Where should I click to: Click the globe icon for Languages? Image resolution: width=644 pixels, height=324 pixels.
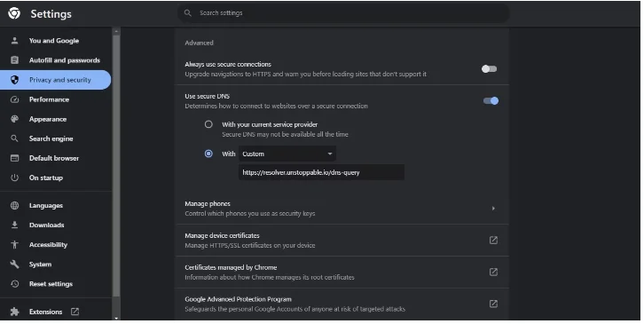[14, 205]
